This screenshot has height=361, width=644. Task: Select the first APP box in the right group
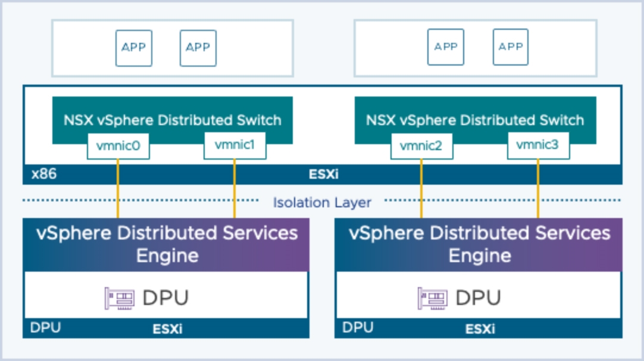click(x=446, y=47)
